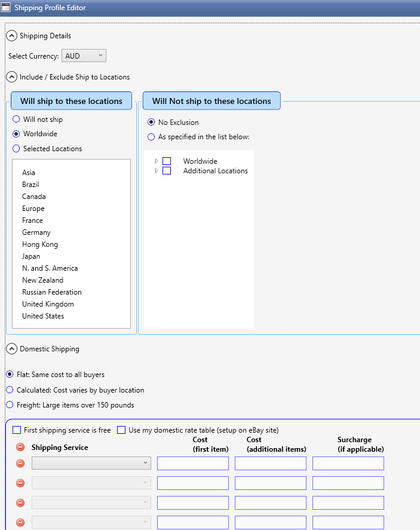Screen dimensions: 420x530
Task: Expand the Additional Locations tree node
Action: coord(157,171)
